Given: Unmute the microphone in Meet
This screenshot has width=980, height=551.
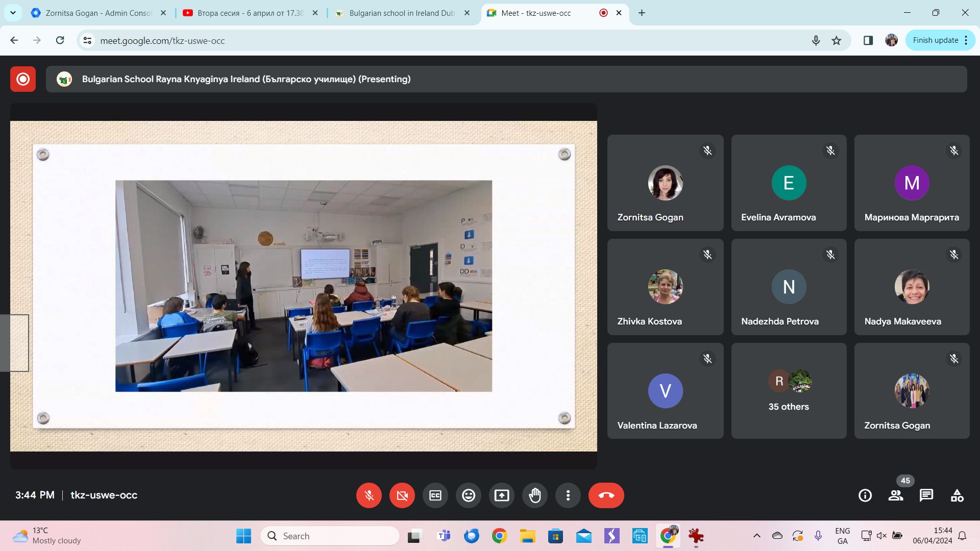Looking at the screenshot, I should [369, 495].
